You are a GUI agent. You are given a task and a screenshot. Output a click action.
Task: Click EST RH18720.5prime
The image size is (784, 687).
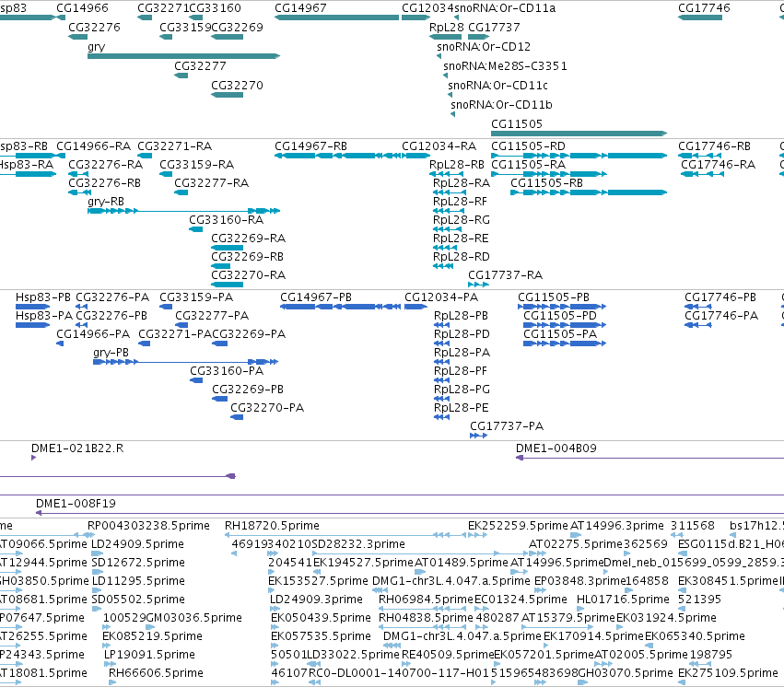272,526
